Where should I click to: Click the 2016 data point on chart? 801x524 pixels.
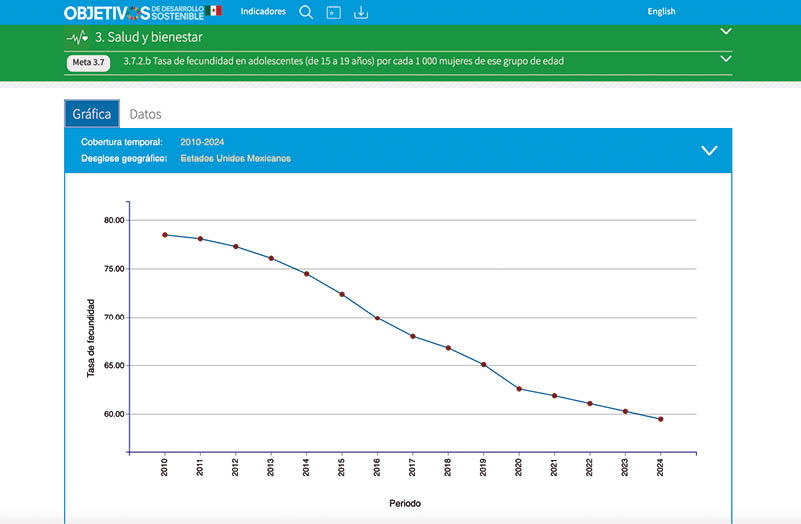coord(377,318)
